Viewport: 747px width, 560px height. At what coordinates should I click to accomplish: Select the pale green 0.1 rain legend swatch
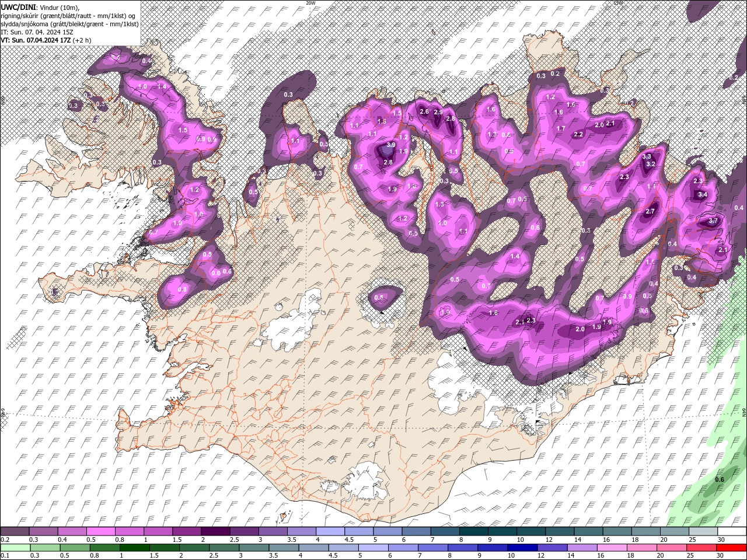[15, 548]
